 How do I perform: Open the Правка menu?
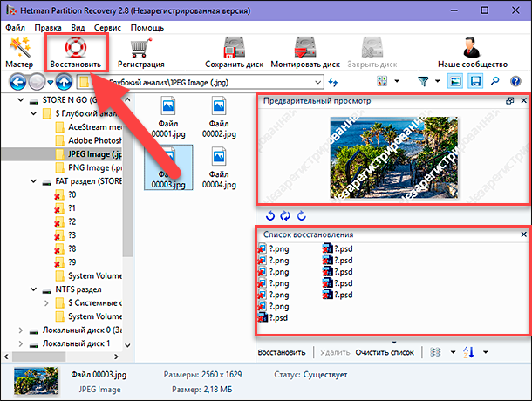coord(48,28)
